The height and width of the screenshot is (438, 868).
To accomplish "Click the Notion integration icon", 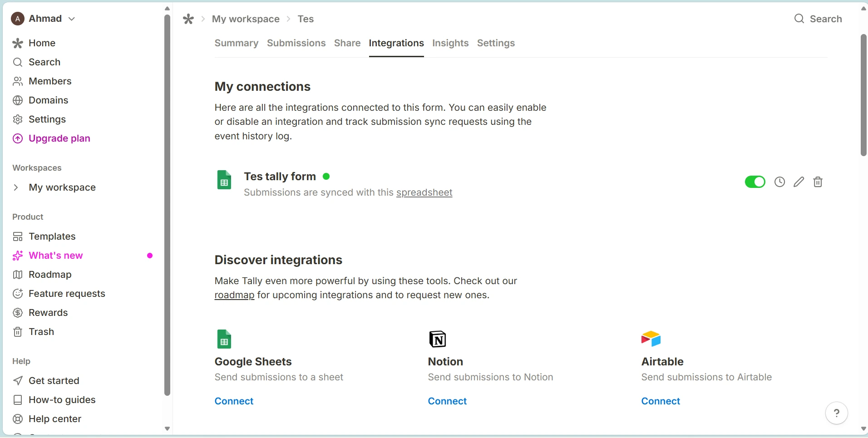I will click(438, 339).
